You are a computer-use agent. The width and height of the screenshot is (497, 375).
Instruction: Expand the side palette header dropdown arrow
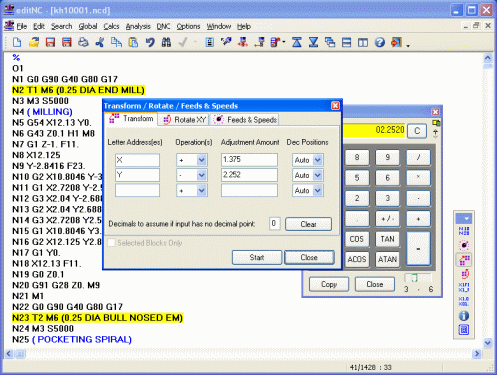point(466,219)
